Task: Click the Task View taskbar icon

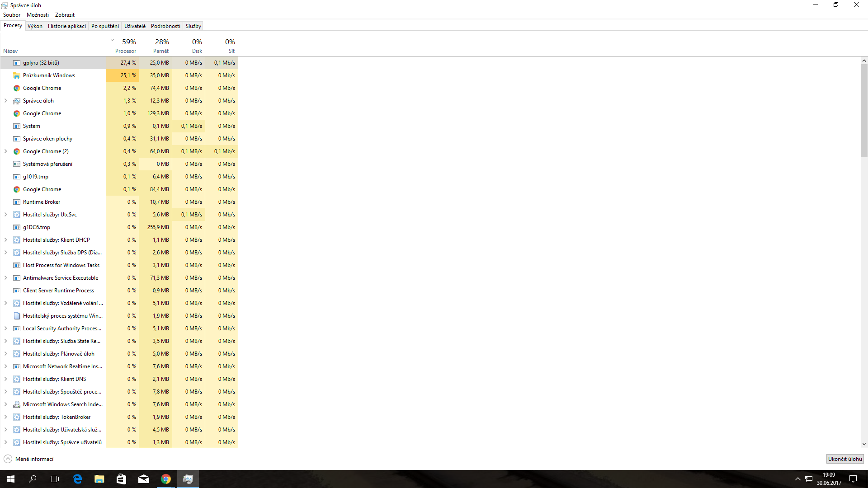Action: tap(54, 479)
